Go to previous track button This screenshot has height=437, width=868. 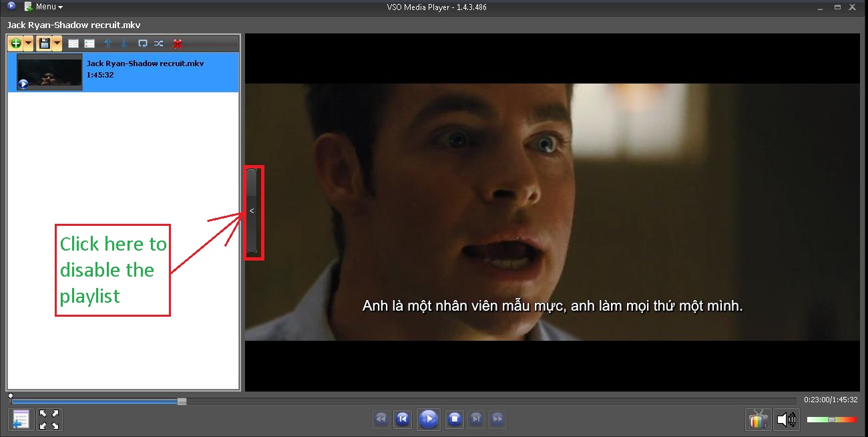pyautogui.click(x=403, y=419)
